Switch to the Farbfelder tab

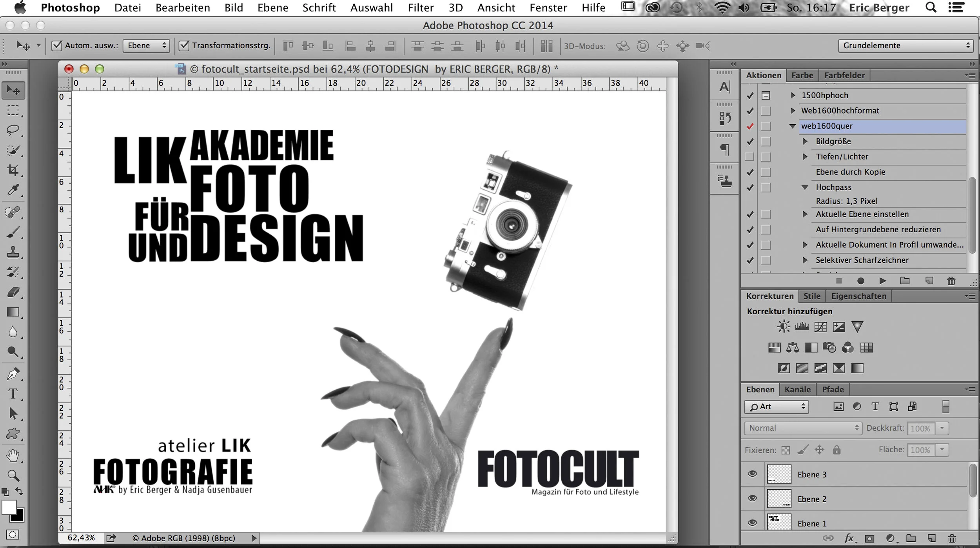coord(844,75)
